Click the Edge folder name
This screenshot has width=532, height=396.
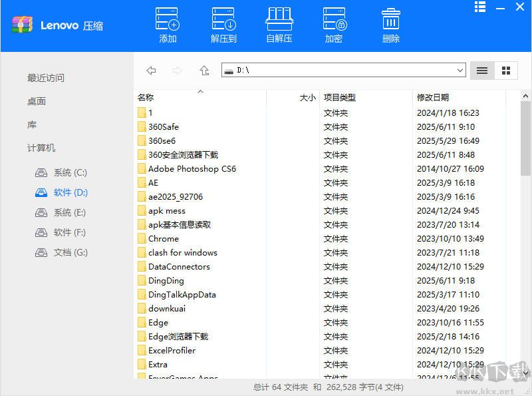(158, 323)
